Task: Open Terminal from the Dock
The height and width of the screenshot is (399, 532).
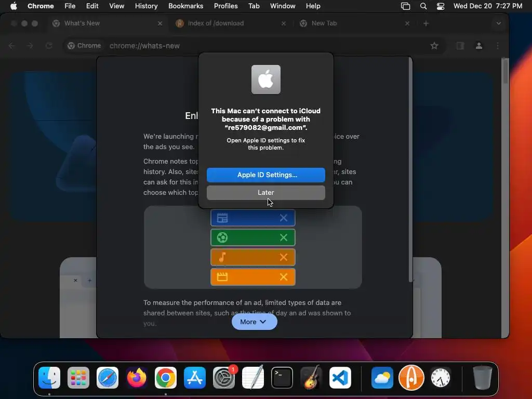Action: click(x=282, y=378)
